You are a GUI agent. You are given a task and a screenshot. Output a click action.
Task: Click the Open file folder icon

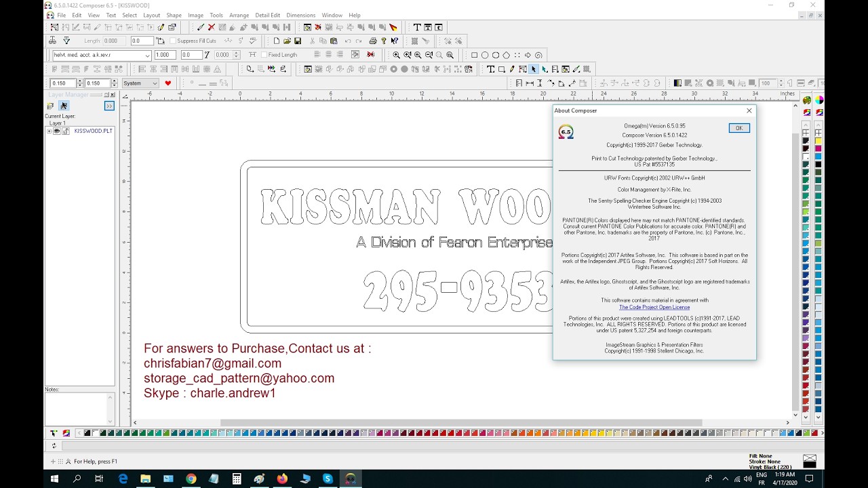click(287, 41)
